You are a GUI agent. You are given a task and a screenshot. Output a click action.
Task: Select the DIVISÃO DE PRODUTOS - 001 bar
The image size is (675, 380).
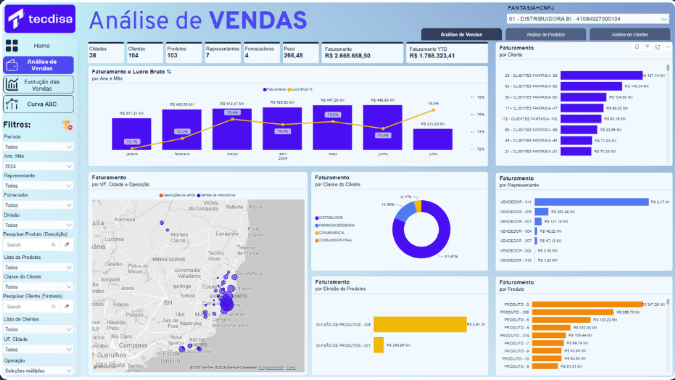point(379,345)
